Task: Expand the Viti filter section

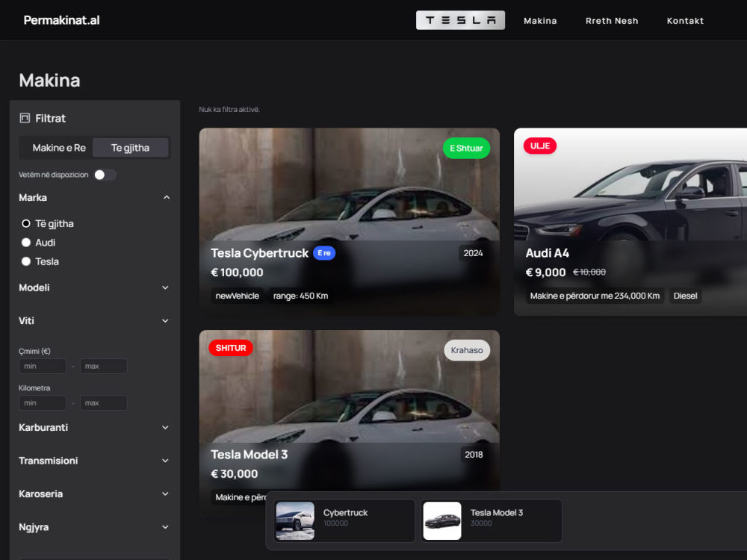Action: pyautogui.click(x=94, y=321)
